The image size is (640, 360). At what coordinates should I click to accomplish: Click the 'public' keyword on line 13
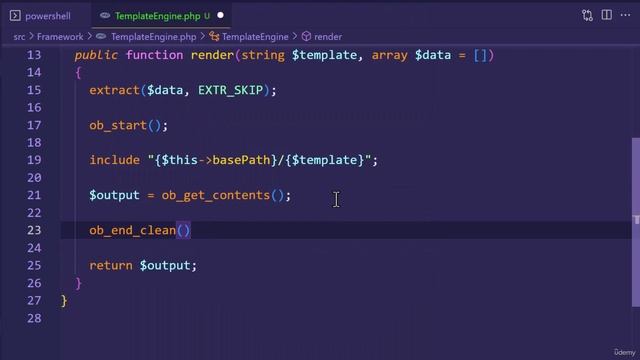click(x=96, y=55)
